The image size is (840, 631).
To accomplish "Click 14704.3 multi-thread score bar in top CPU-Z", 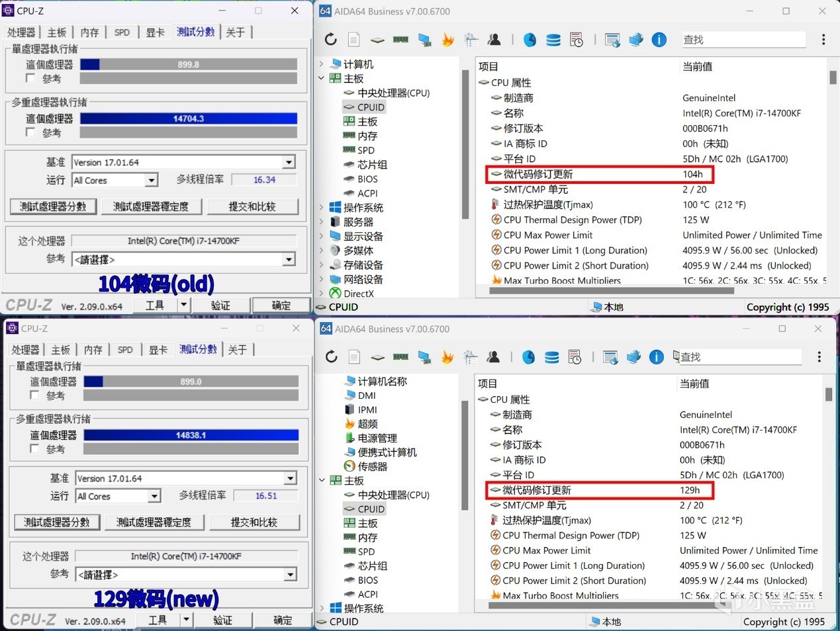I will coord(189,118).
